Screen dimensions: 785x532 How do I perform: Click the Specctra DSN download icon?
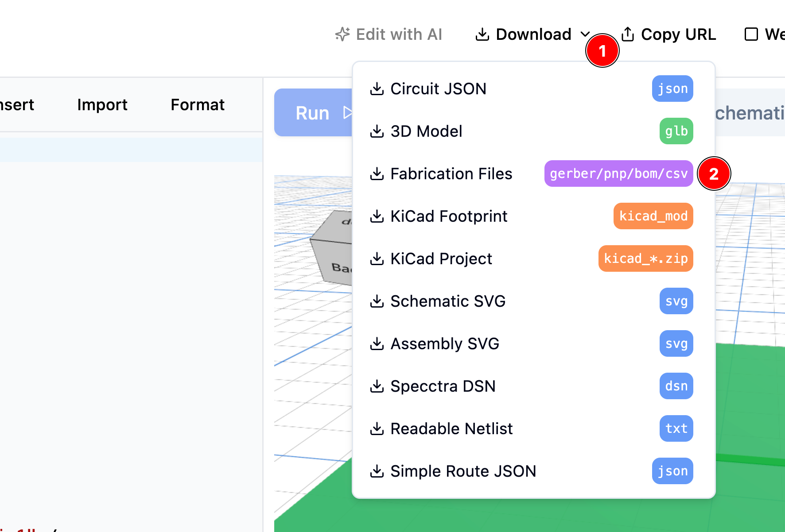point(377,386)
